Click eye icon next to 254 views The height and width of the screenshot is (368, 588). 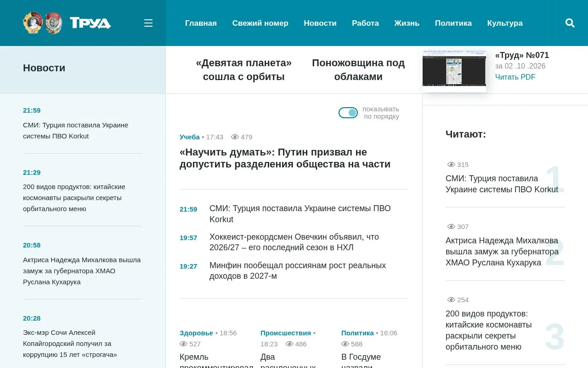(x=451, y=300)
